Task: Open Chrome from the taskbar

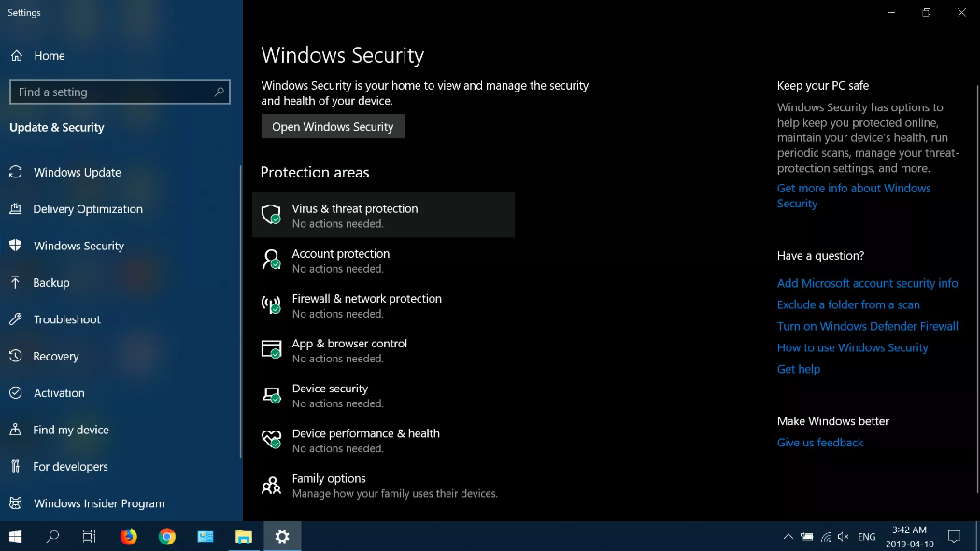Action: (x=167, y=537)
